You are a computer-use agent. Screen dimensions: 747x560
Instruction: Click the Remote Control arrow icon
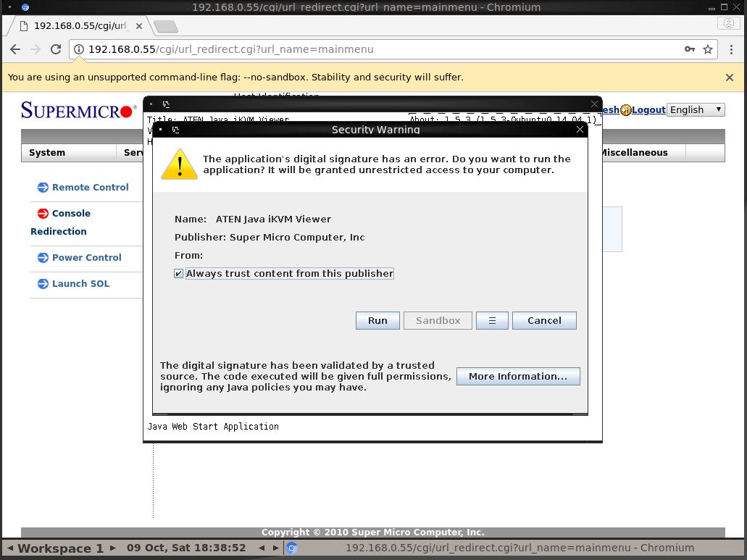tap(43, 187)
